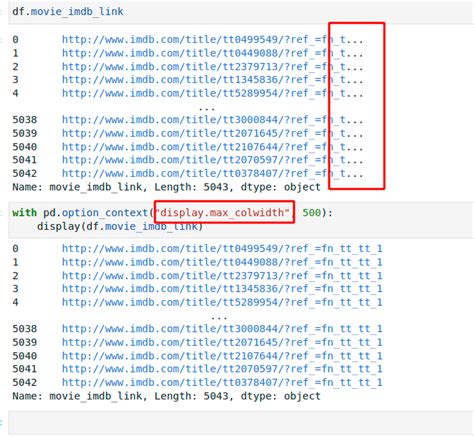474x436 pixels.
Task: Open the full tt2107644 link ending in fn_tt_tt_1
Action: (222, 356)
